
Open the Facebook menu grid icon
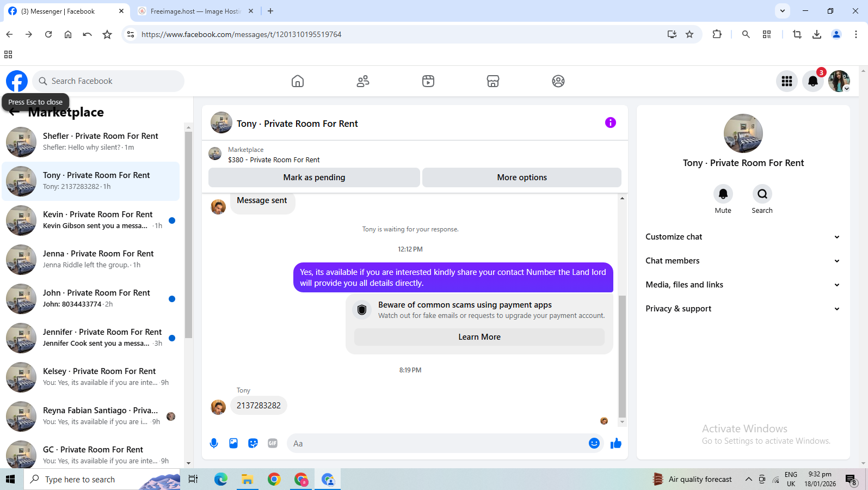pos(787,81)
